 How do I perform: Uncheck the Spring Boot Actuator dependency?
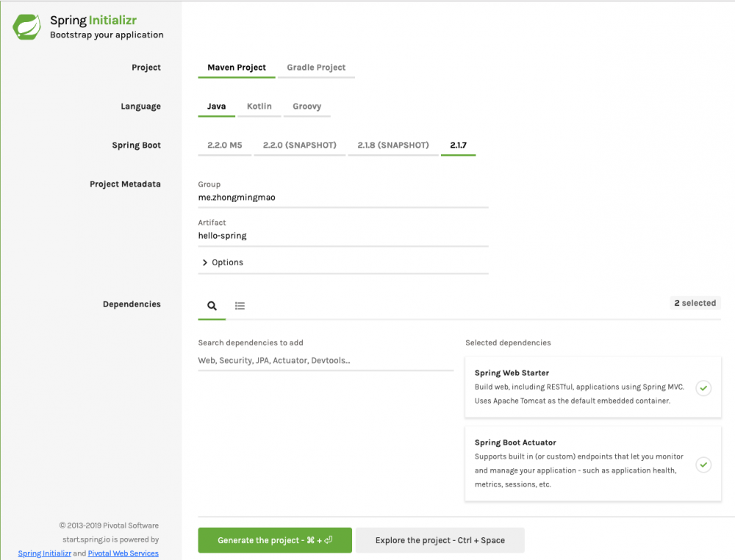pyautogui.click(x=703, y=464)
